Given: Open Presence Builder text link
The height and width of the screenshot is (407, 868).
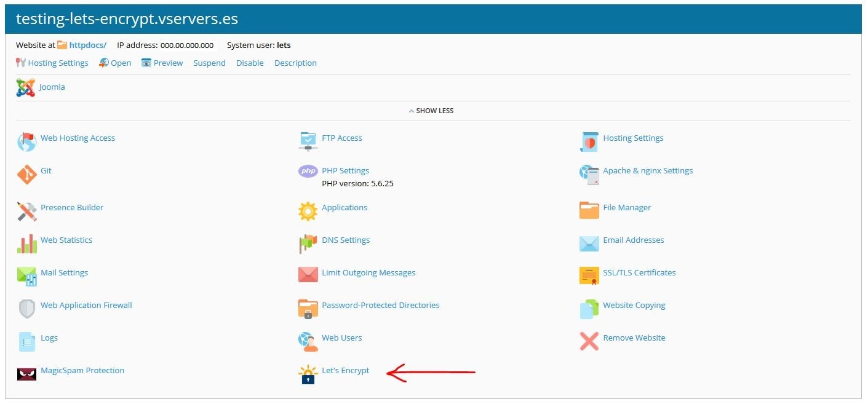Looking at the screenshot, I should tap(72, 207).
